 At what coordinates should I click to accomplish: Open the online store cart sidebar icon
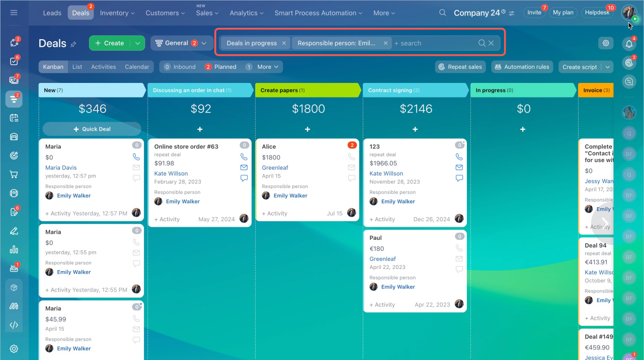(x=14, y=174)
